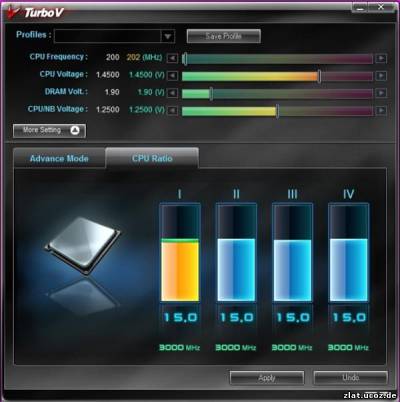Click the CPU Frequency decrease arrow
The height and width of the screenshot is (402, 400).
[x=172, y=58]
